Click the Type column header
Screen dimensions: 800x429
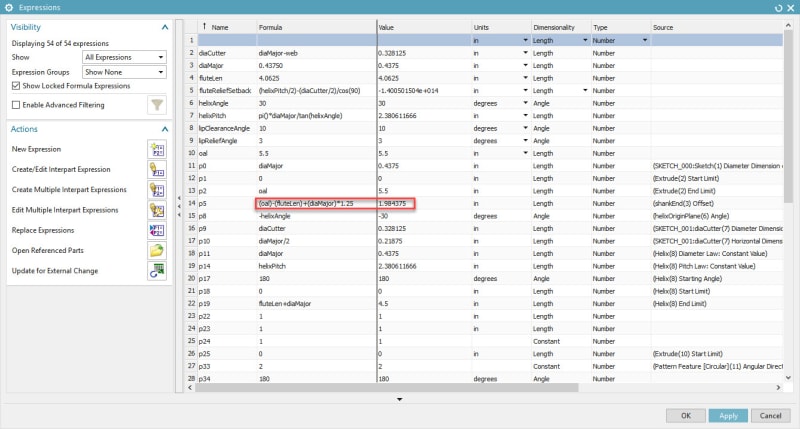tap(621, 28)
